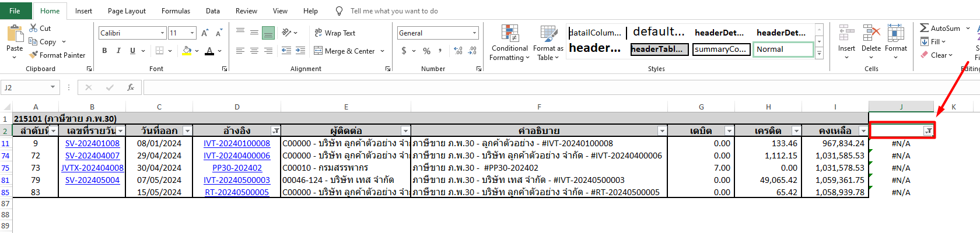
Task: Toggle Wrap Text
Action: pyautogui.click(x=335, y=33)
